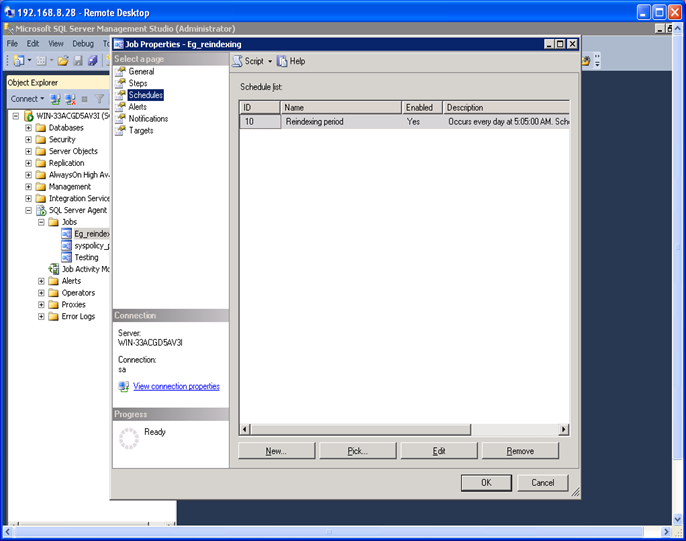
Task: Select the Integration Services tree item
Action: tap(79, 199)
